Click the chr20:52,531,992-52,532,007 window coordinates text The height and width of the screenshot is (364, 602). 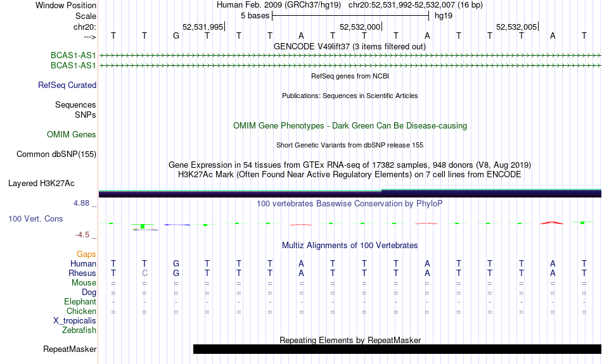tap(401, 5)
